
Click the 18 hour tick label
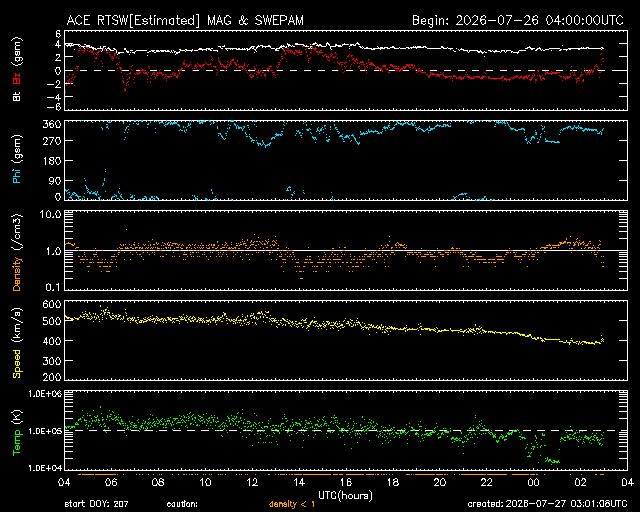tap(393, 482)
